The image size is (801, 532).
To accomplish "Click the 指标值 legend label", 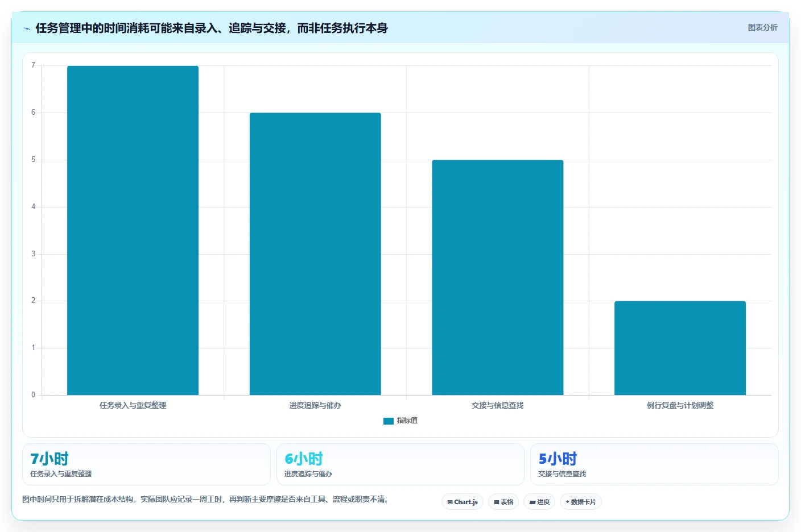I will [407, 421].
